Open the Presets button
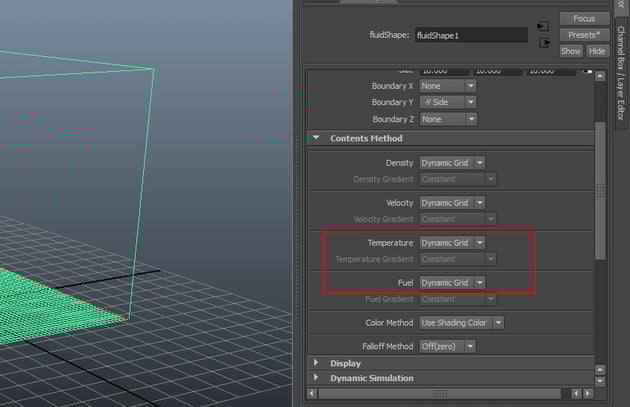630x407 pixels. coord(584,34)
